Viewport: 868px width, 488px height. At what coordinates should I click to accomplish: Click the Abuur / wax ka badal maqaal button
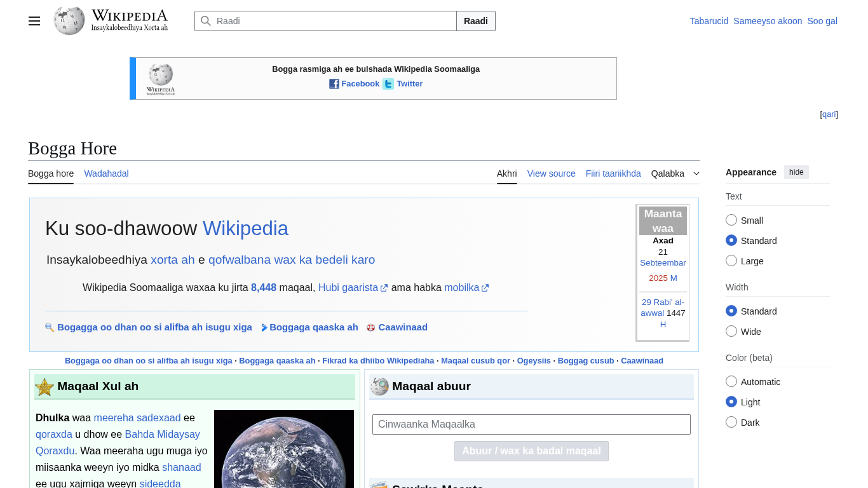531,451
